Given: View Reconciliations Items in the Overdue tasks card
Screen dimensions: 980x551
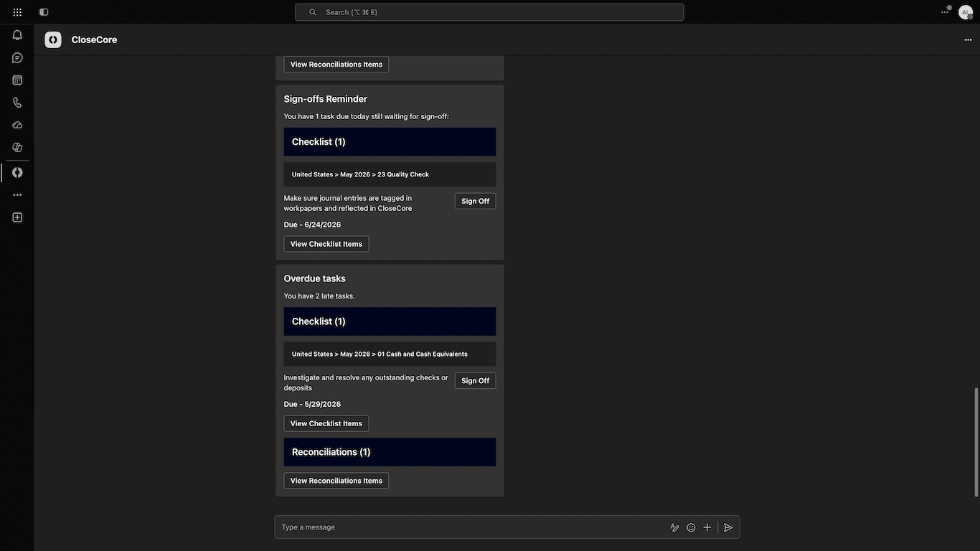Looking at the screenshot, I should click(x=336, y=481).
